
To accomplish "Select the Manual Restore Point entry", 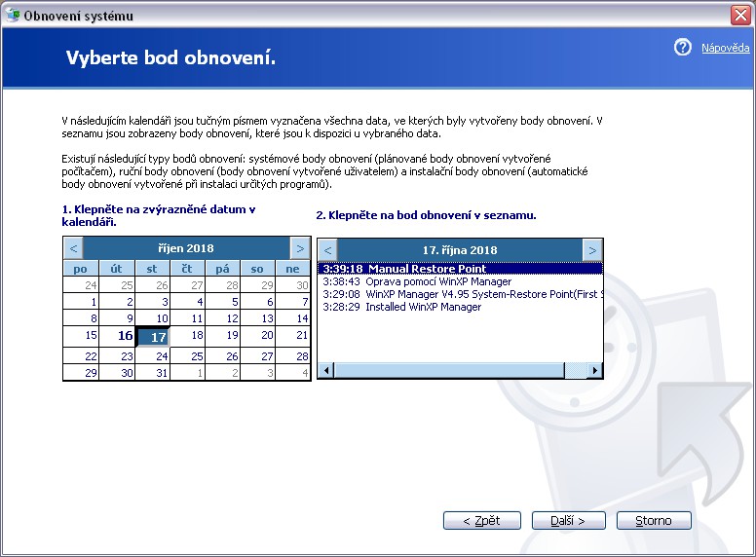I will pyautogui.click(x=460, y=269).
